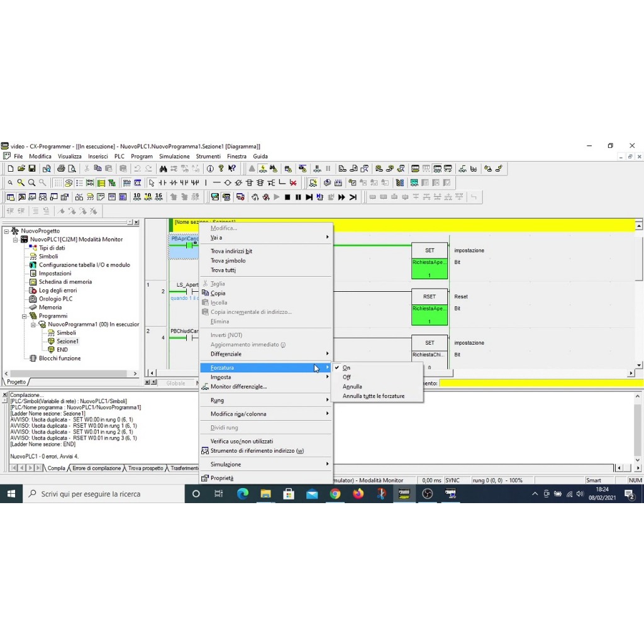Expand Imposta submenu
Screen dimensions: 644x644
[327, 377]
